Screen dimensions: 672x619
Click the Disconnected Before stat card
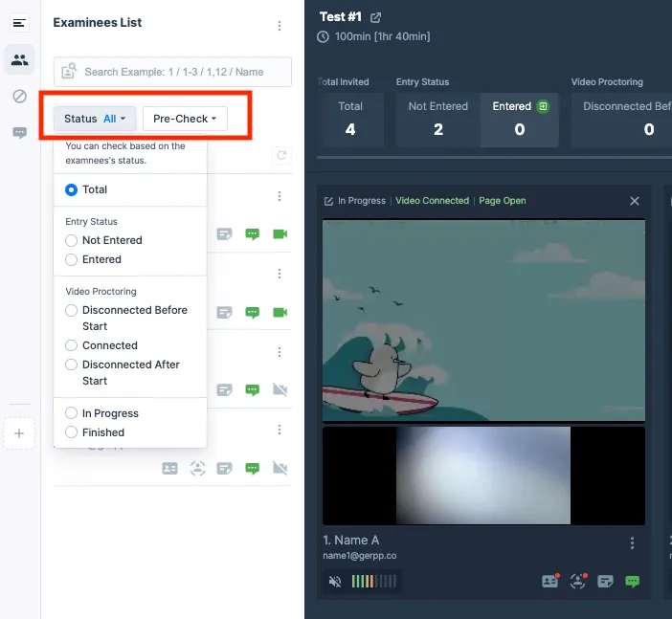point(622,120)
